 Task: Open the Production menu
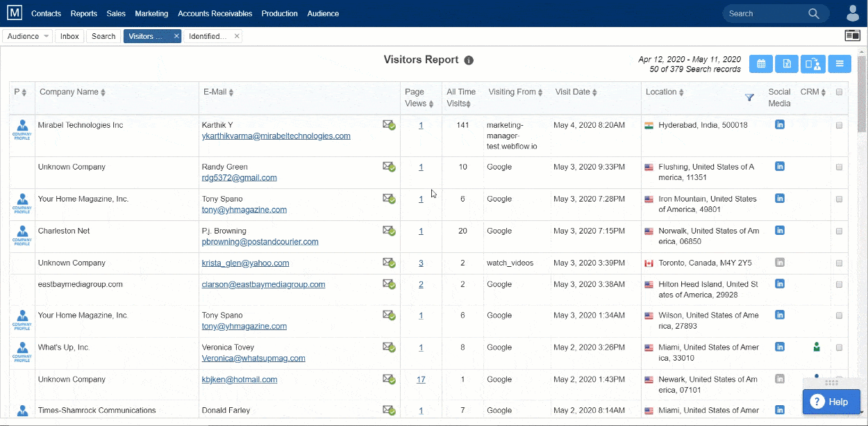280,13
